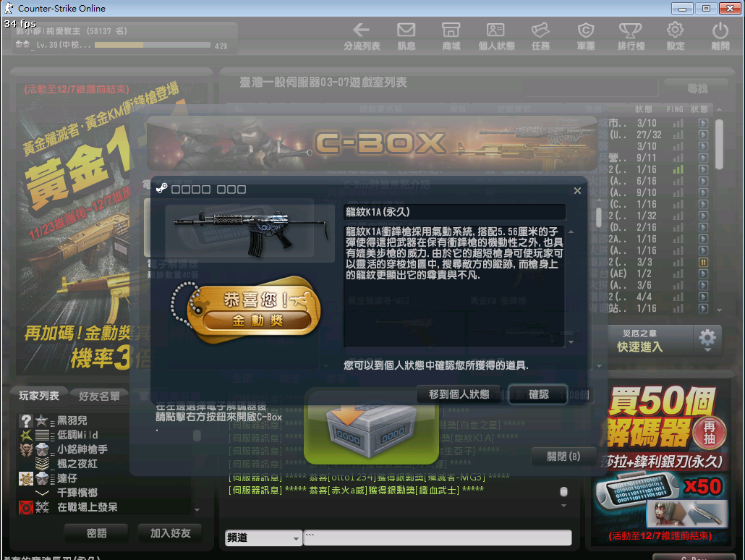Click the 快速進入 quick join button

pos(650,340)
